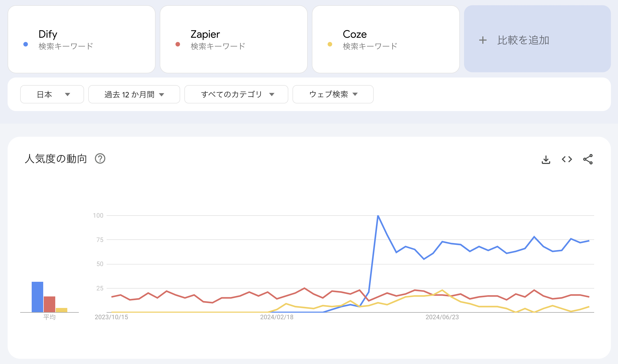The height and width of the screenshot is (364, 618).
Task: Share the trends chart via share icon
Action: point(587,159)
